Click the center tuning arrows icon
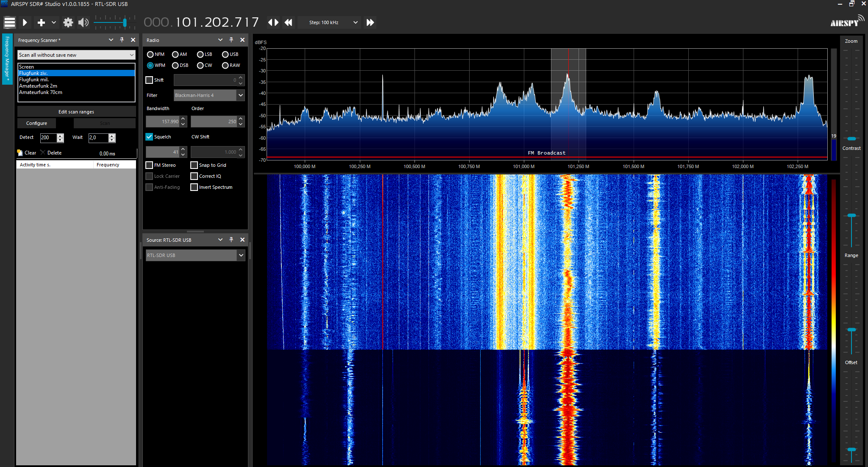Screen dimensions: 868x467 [273, 22]
